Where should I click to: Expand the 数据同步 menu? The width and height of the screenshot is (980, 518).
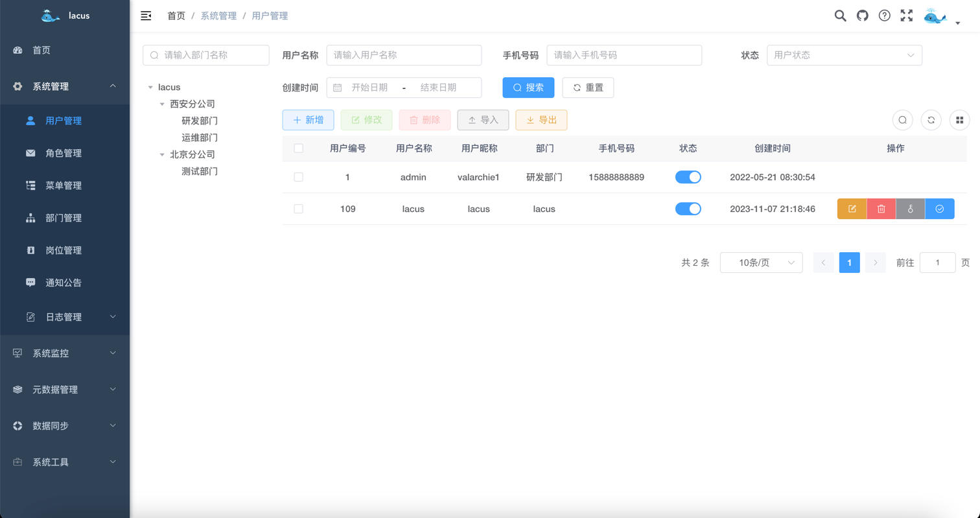[65, 426]
